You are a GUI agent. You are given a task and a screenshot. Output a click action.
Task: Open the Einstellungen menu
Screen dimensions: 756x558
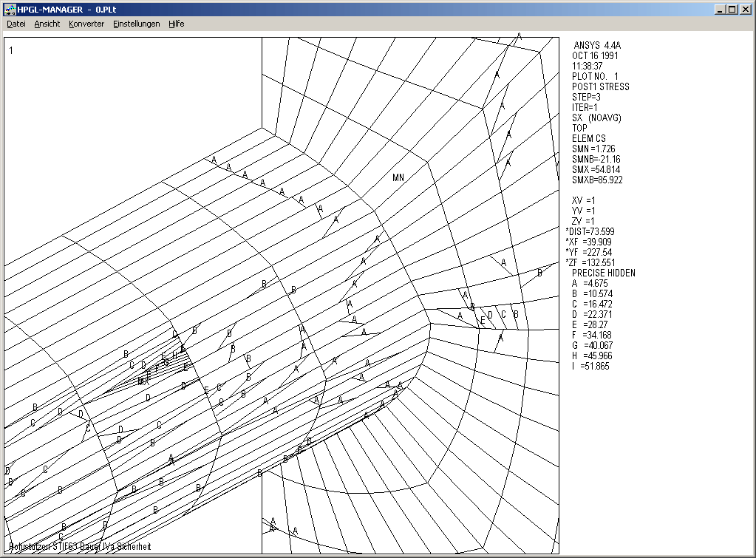click(137, 24)
